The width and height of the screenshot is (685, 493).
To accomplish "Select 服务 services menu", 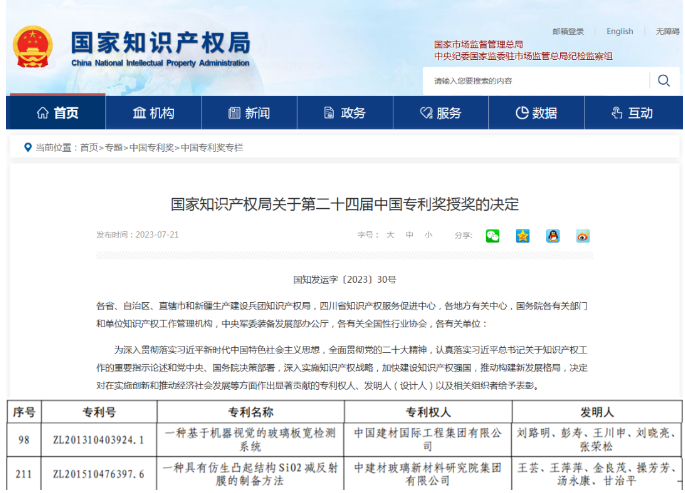I will (440, 113).
